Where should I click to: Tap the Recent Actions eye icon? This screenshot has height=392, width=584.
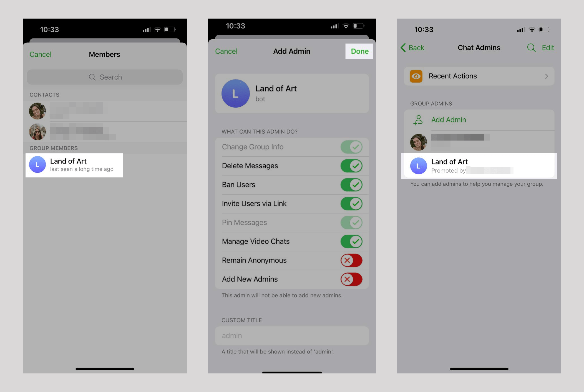click(416, 76)
